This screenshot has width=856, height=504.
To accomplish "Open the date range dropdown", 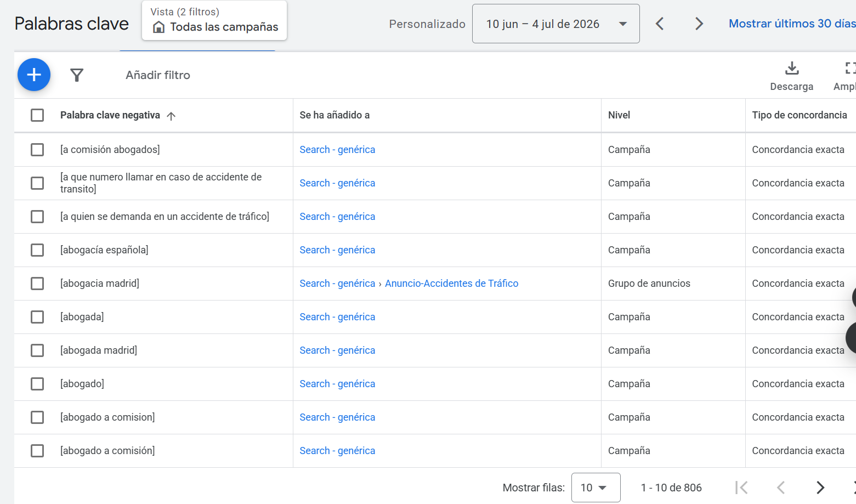I will (555, 24).
